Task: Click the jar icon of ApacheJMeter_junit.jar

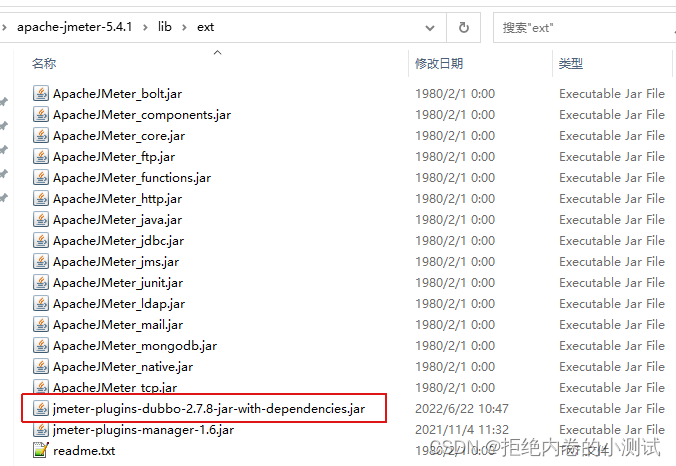Action: [x=41, y=283]
